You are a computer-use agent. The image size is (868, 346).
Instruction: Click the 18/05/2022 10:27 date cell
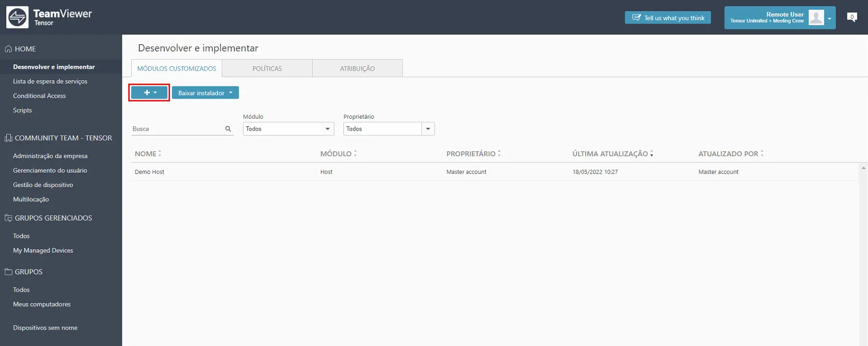tap(595, 172)
